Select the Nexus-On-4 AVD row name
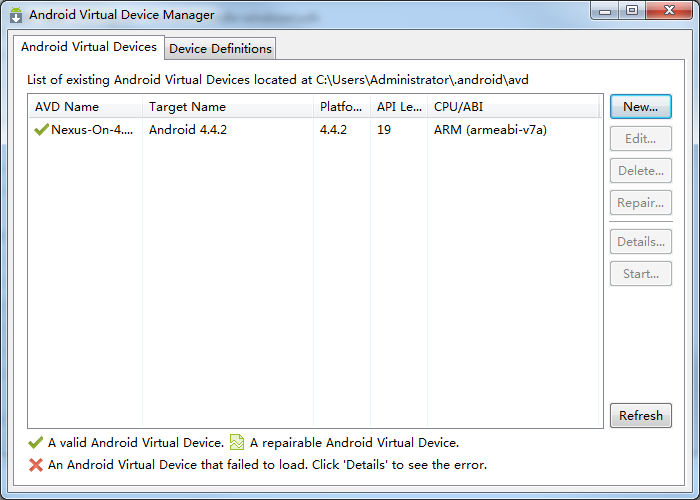Viewport: 700px width, 500px height. tap(92, 130)
